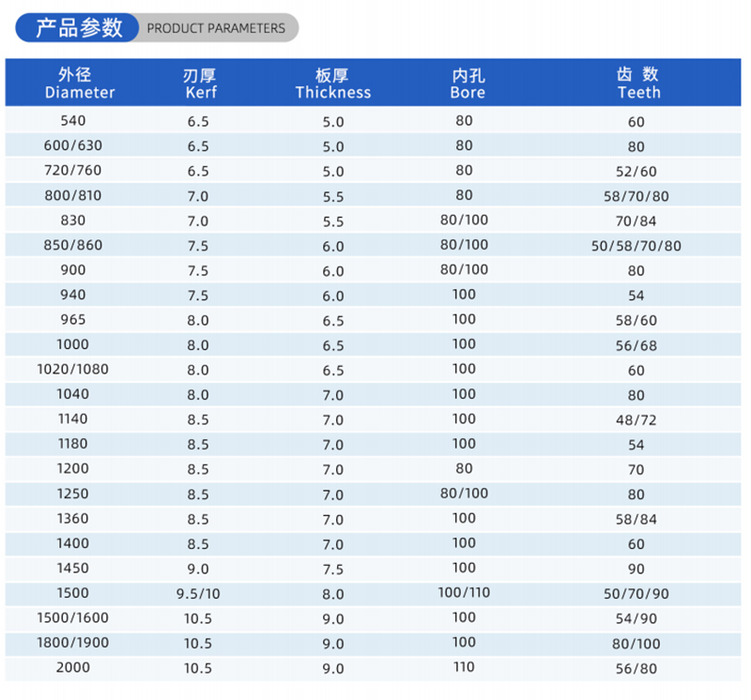The height and width of the screenshot is (700, 751).
Task: Select the Diameter column header
Action: coord(79,84)
